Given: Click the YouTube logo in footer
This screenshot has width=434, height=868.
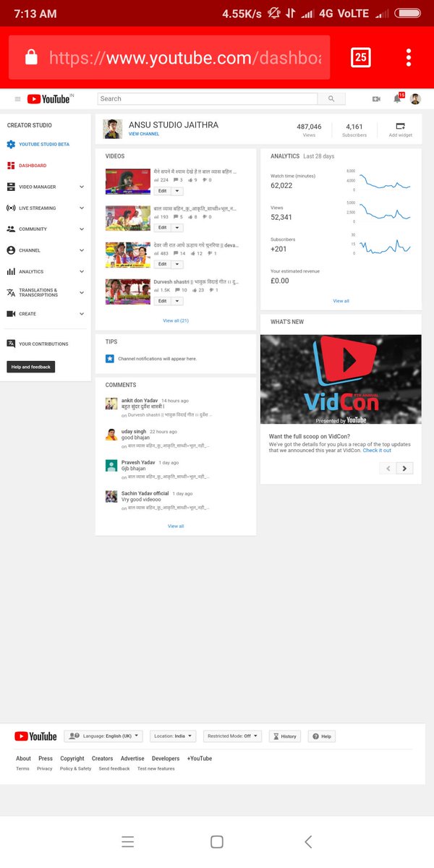Looking at the screenshot, I should [35, 736].
